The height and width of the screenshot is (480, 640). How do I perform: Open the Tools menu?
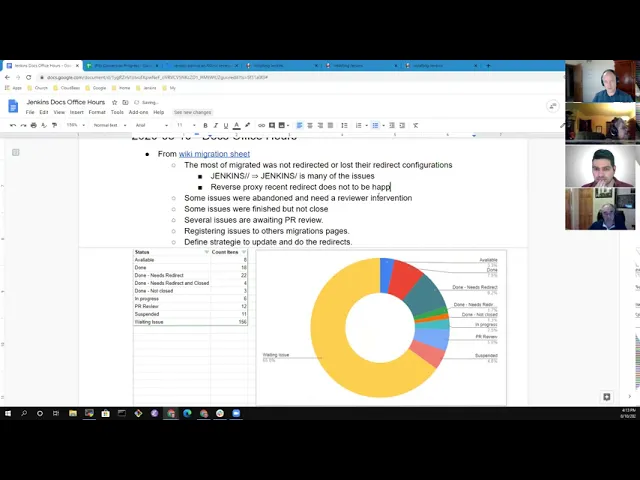117,112
